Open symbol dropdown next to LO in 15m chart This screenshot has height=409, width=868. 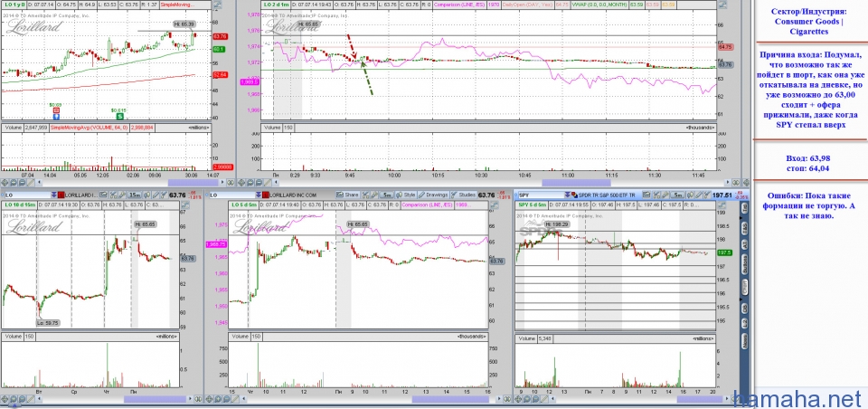click(x=53, y=195)
